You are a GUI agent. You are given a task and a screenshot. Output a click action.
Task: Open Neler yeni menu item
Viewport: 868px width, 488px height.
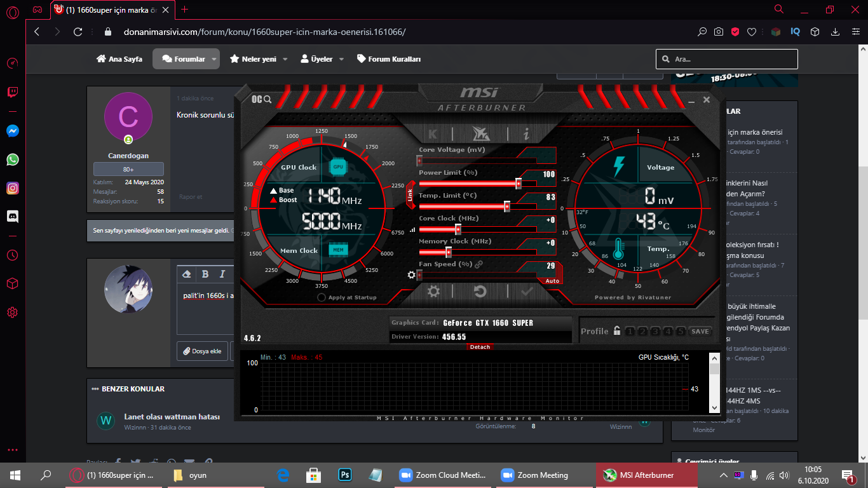coord(253,59)
